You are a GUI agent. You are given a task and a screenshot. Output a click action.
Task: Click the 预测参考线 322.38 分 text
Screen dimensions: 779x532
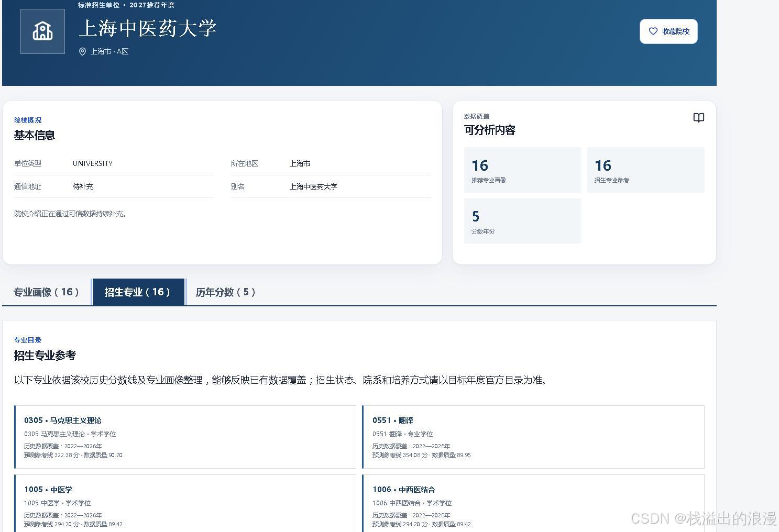pos(51,456)
